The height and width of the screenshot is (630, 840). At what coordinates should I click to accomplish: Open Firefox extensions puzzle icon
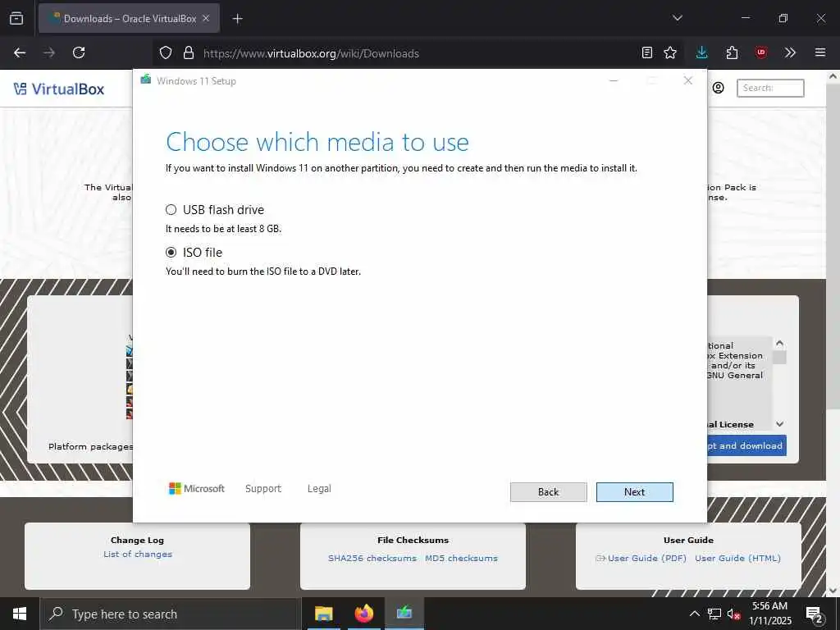[732, 52]
